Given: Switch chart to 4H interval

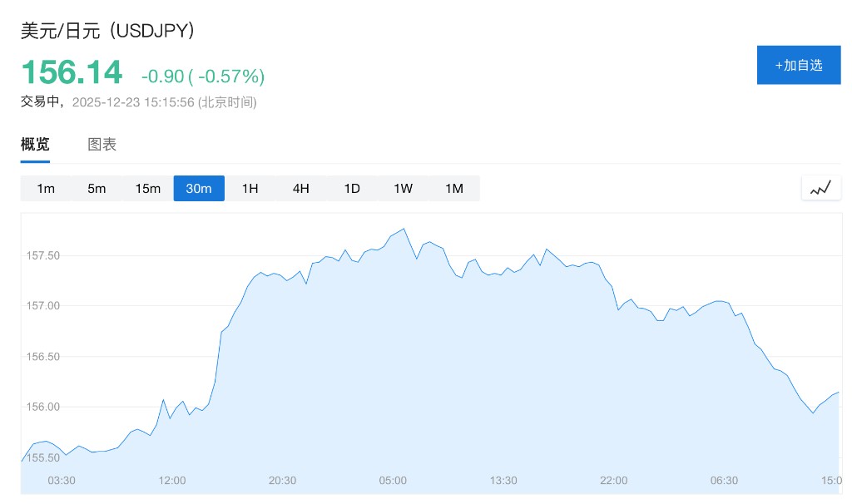Looking at the screenshot, I should pyautogui.click(x=300, y=189).
